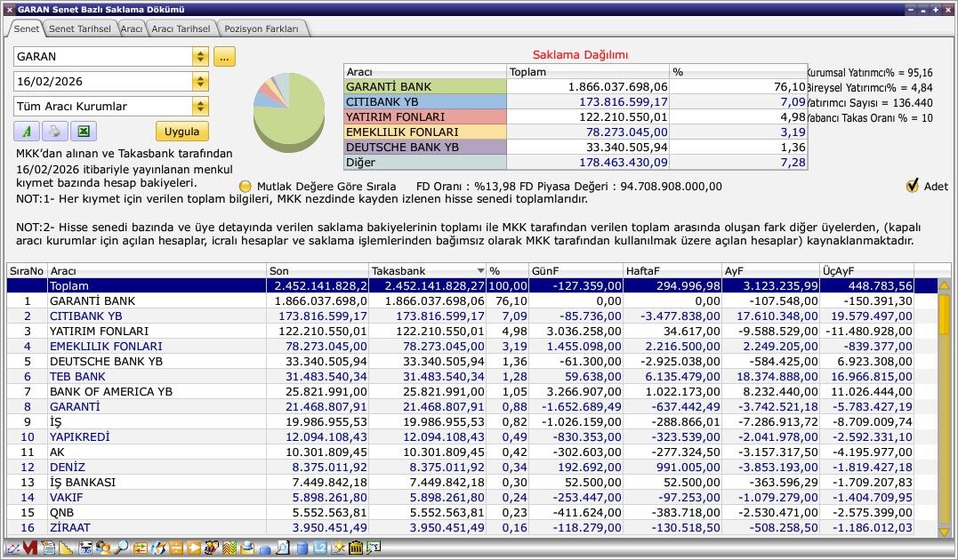Click the Excel export icon
958x560 pixels.
83,131
